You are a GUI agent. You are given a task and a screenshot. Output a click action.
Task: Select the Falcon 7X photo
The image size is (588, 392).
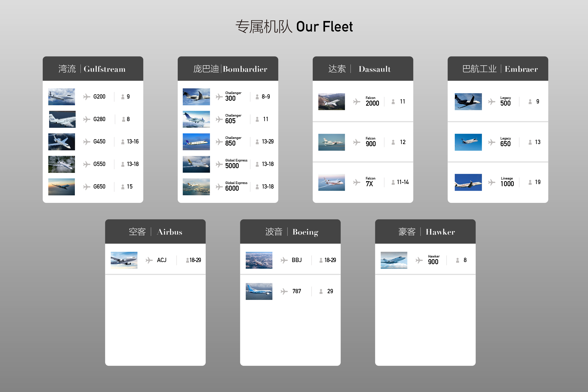click(x=331, y=182)
